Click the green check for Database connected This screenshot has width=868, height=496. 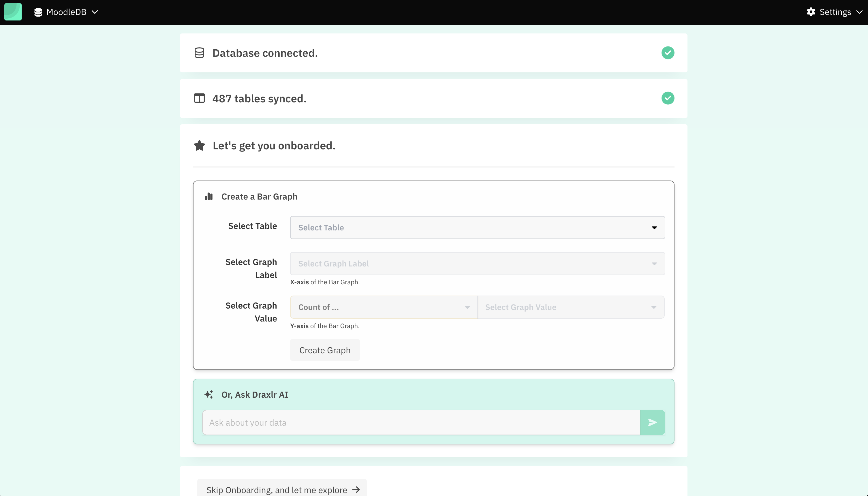coord(668,53)
